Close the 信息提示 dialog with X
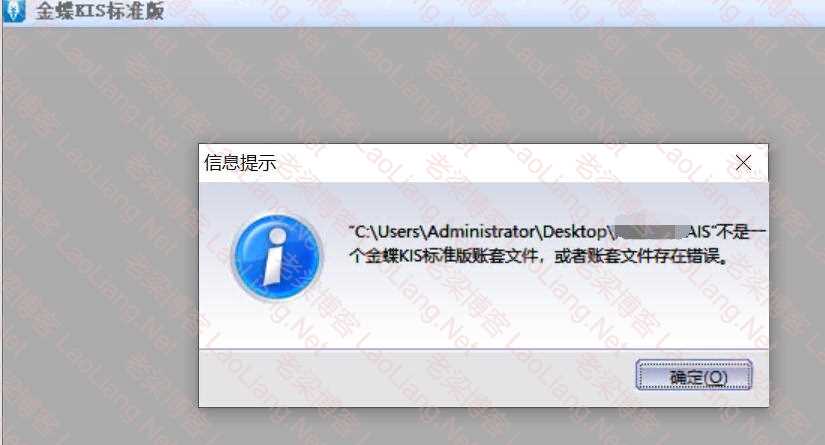825x445 pixels. click(743, 163)
